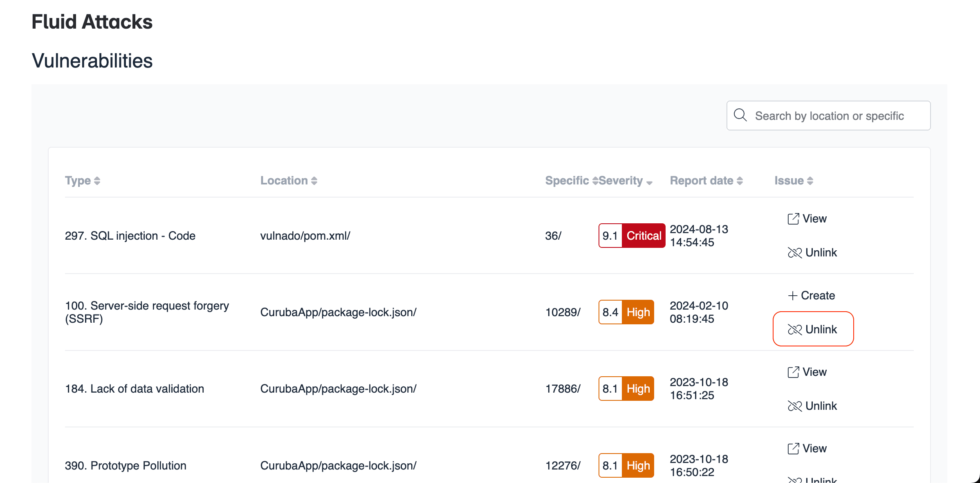This screenshot has width=980, height=483.
Task: Select '390. Prototype Pollution' text
Action: coord(126,466)
